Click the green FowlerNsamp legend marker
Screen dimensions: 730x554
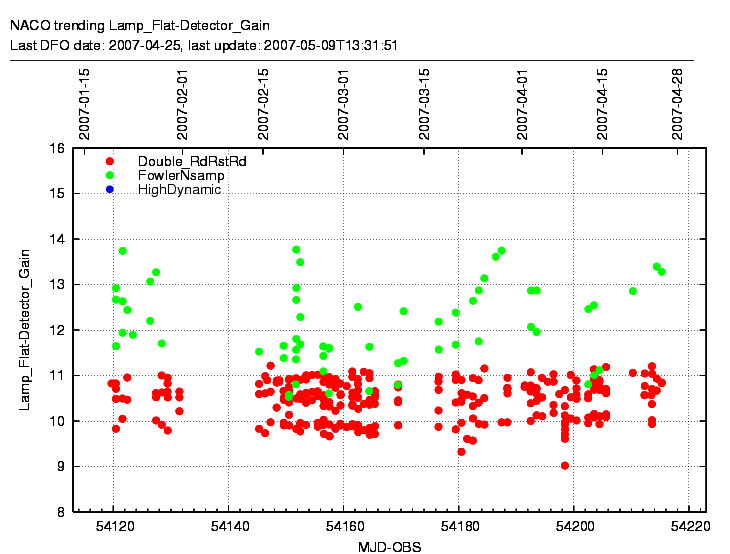pos(110,175)
